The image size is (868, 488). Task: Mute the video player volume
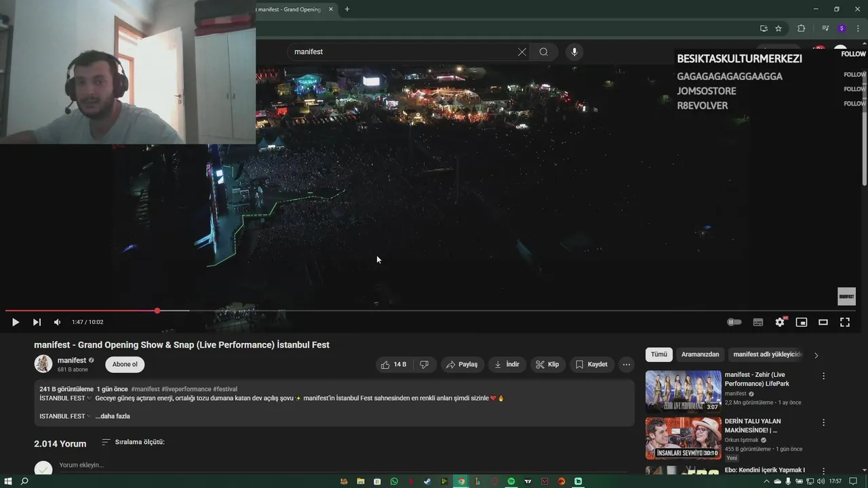57,322
